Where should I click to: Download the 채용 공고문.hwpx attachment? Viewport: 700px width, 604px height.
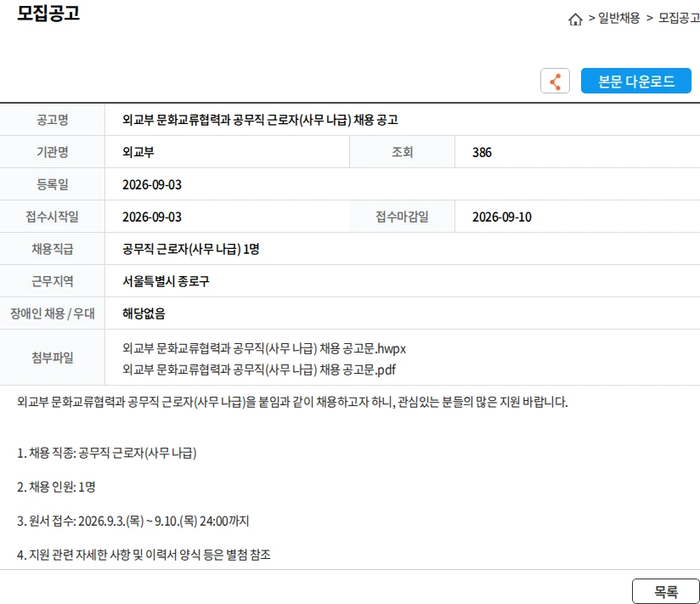tap(264, 348)
